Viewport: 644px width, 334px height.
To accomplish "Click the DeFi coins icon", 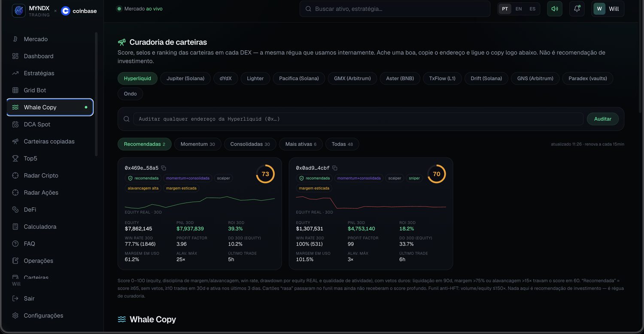I will click(x=15, y=210).
